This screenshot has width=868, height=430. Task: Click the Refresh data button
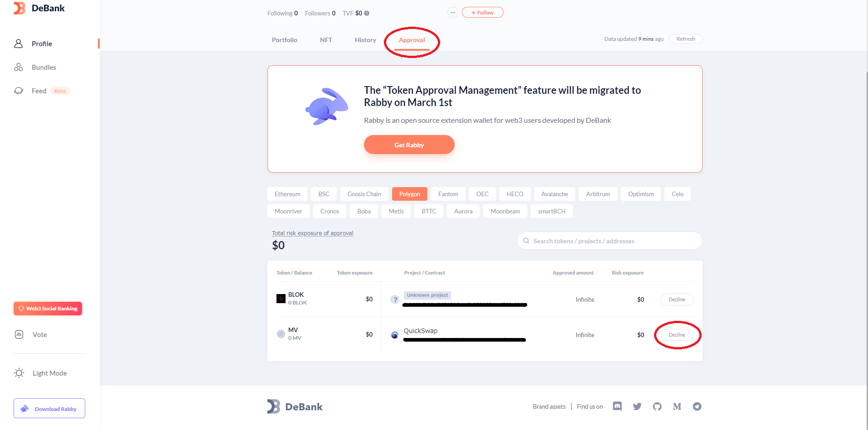click(x=686, y=39)
